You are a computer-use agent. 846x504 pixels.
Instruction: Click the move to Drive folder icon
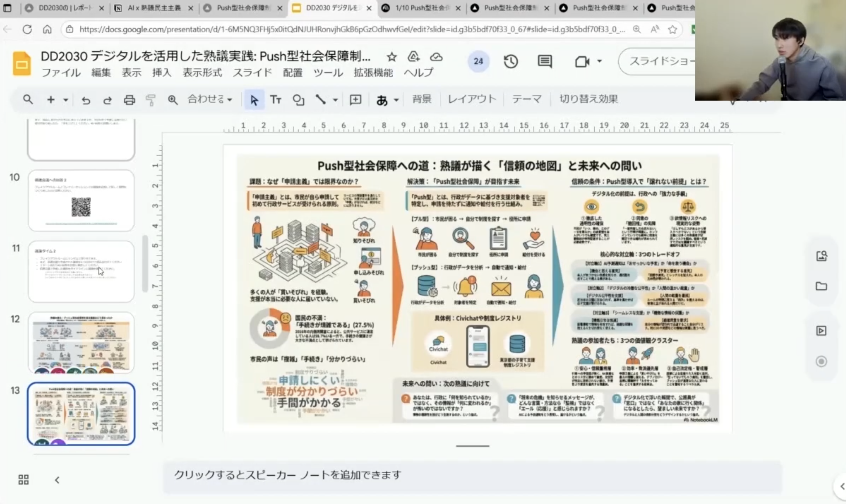click(414, 57)
